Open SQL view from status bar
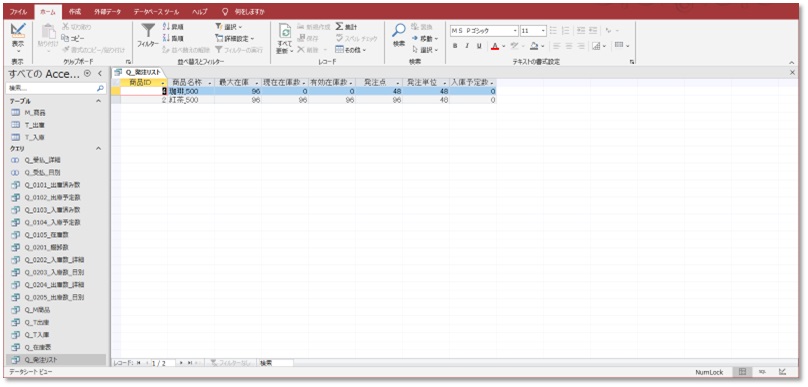The image size is (808, 387). point(762,372)
